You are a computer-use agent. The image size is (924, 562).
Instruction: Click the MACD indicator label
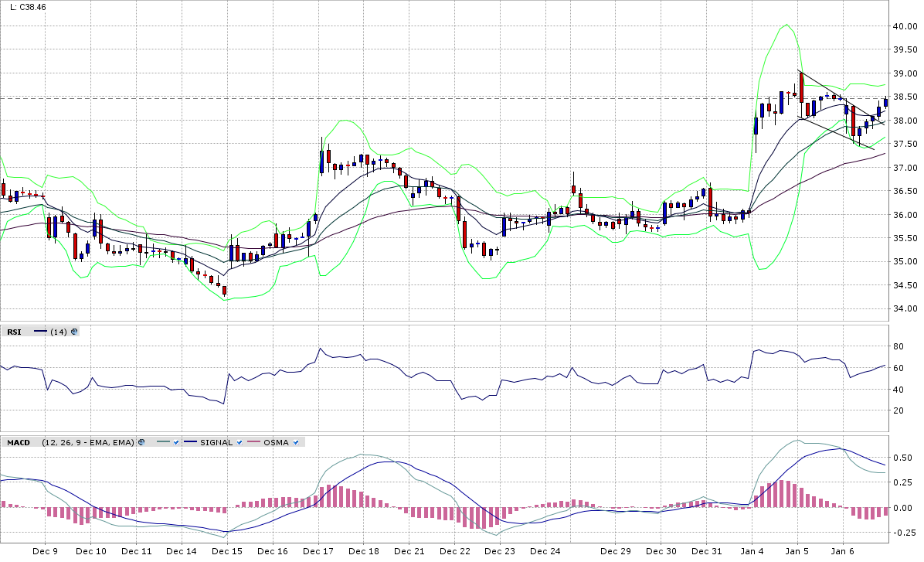click(18, 442)
